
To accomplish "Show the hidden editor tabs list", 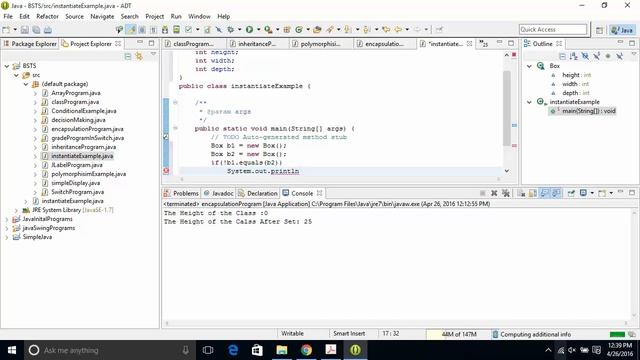I will (484, 44).
